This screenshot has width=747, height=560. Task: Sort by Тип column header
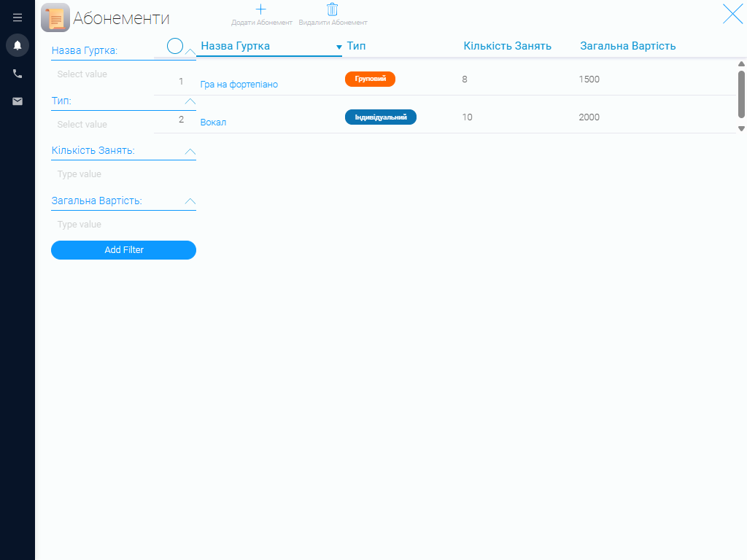(x=356, y=46)
